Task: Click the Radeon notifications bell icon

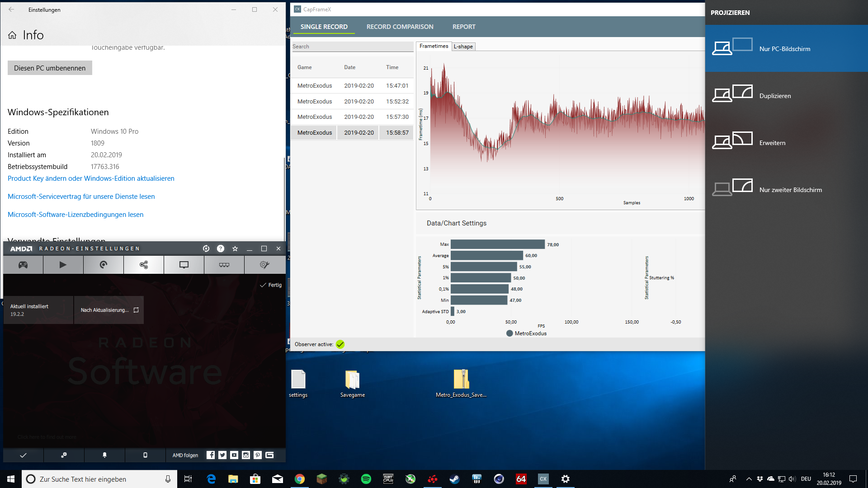Action: coord(104,455)
